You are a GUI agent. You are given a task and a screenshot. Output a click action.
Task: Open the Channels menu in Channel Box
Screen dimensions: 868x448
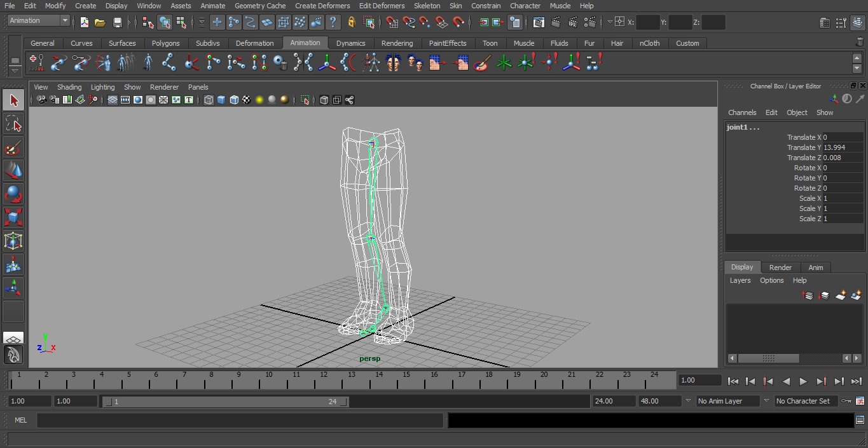pyautogui.click(x=742, y=112)
